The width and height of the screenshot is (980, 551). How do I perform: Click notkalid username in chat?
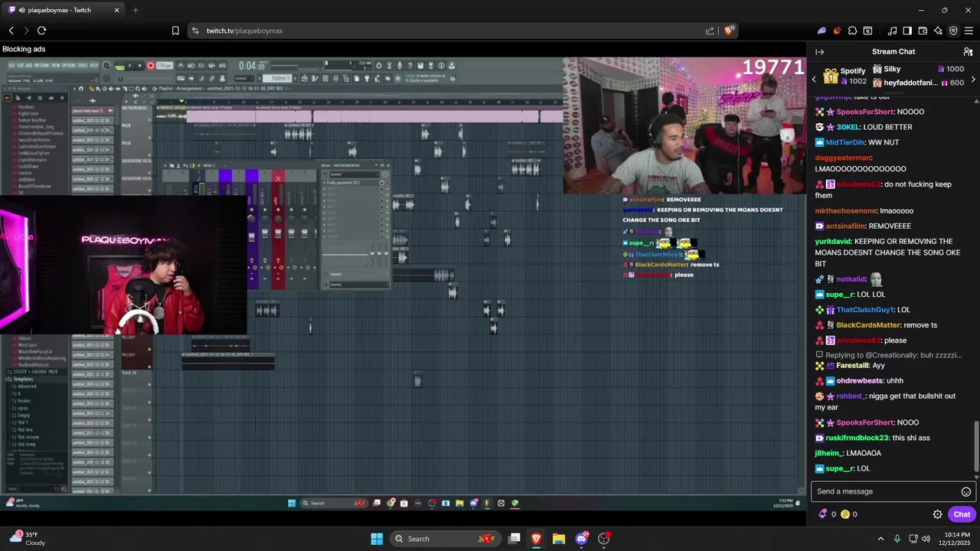tap(851, 279)
